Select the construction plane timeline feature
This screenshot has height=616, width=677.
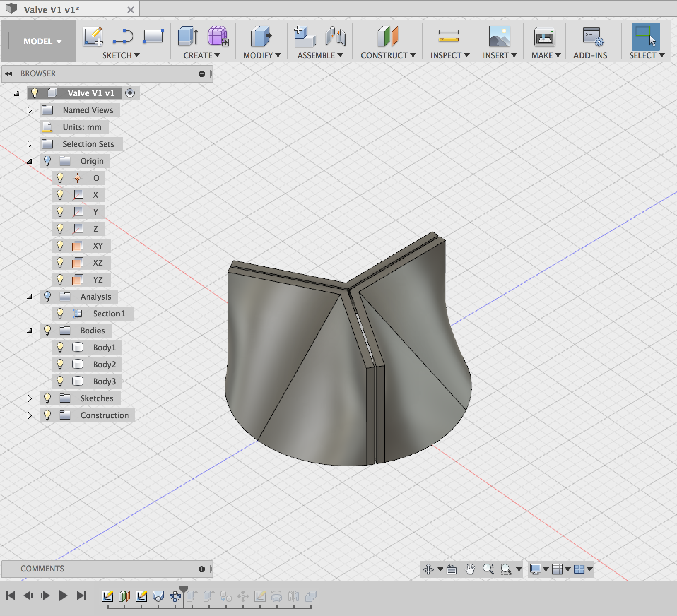pos(124,596)
